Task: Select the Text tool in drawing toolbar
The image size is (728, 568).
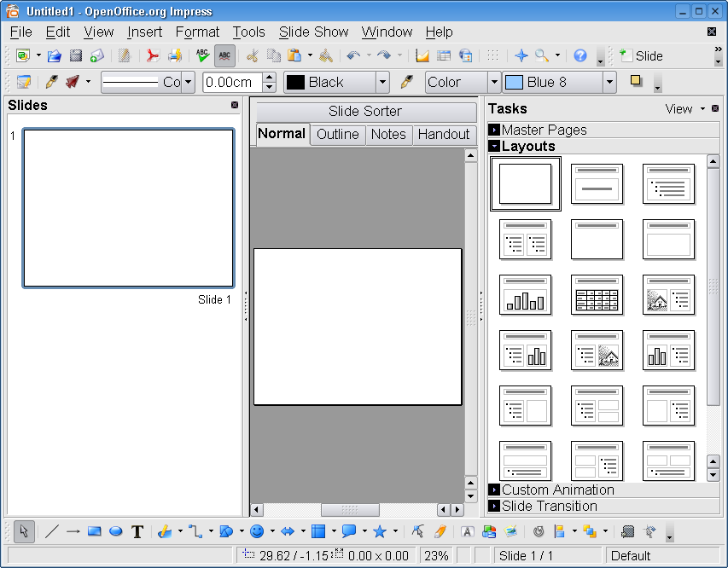Action: (x=137, y=531)
